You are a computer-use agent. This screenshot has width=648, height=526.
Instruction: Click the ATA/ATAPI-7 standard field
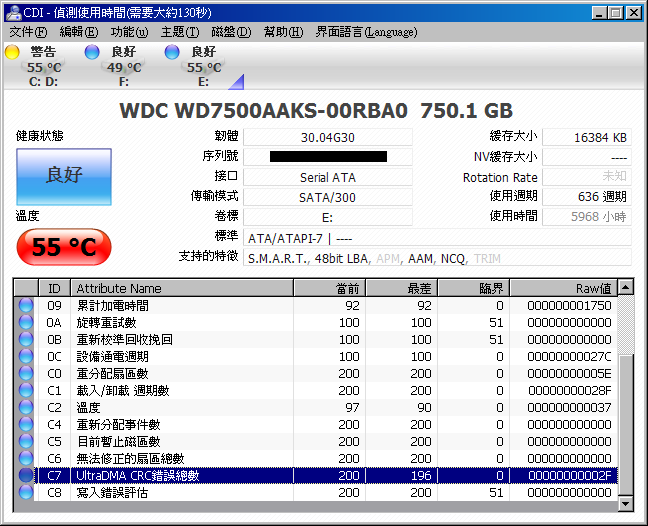point(437,238)
